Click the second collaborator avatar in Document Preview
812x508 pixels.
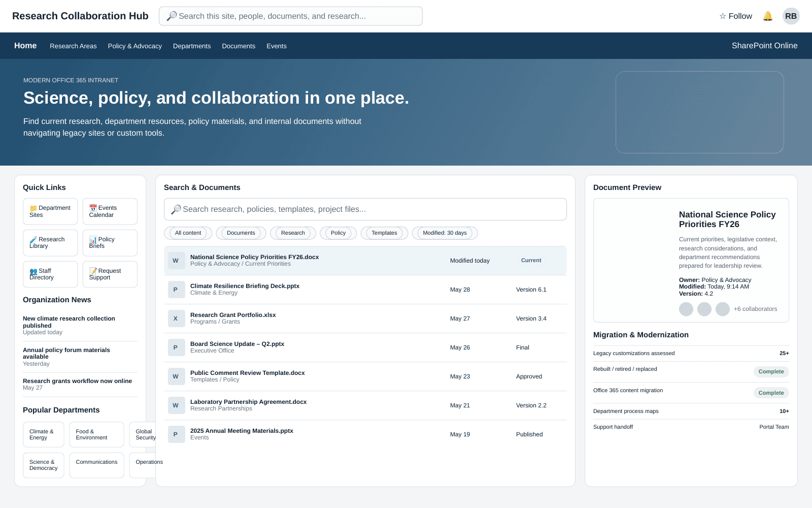704,309
